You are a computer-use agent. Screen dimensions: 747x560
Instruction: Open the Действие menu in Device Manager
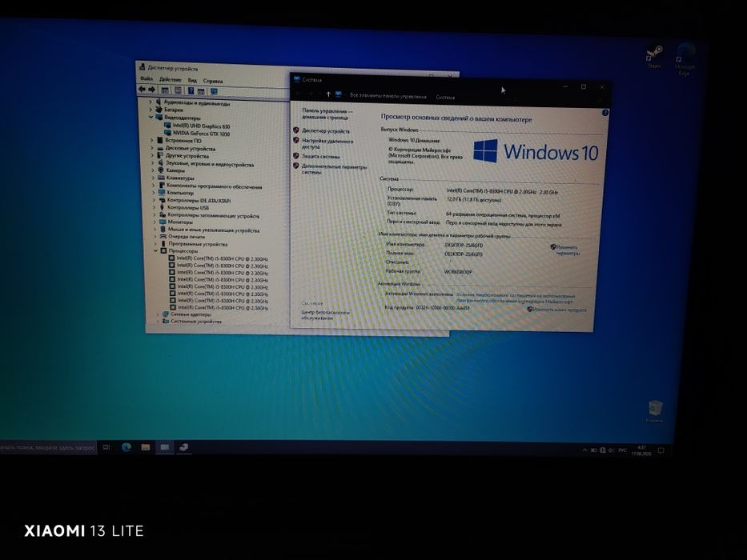coord(170,79)
